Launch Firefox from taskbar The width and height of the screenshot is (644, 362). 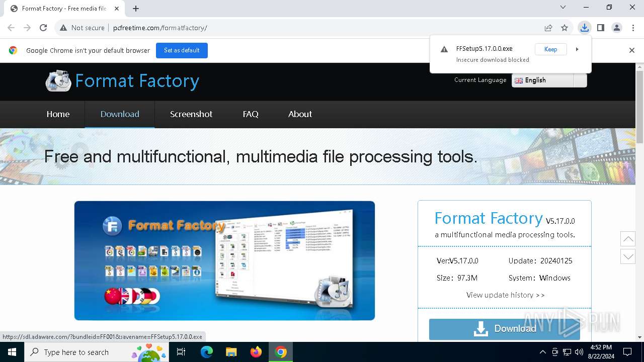256,352
